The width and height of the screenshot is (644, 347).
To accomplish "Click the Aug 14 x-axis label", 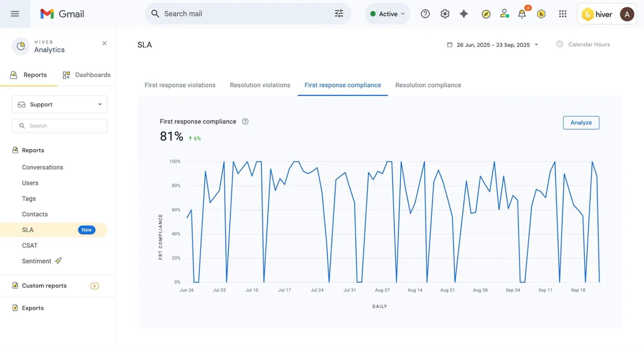I will [x=415, y=290].
